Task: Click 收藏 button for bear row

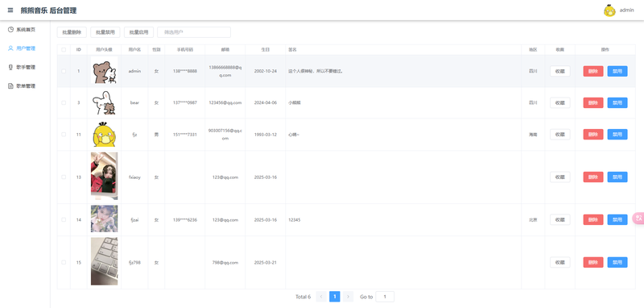Action: 559,103
